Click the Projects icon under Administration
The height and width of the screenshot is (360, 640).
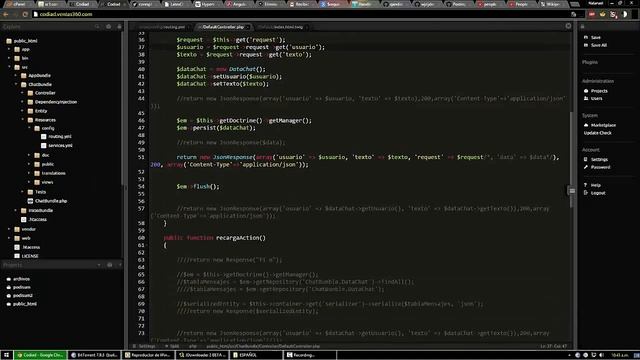(x=586, y=91)
